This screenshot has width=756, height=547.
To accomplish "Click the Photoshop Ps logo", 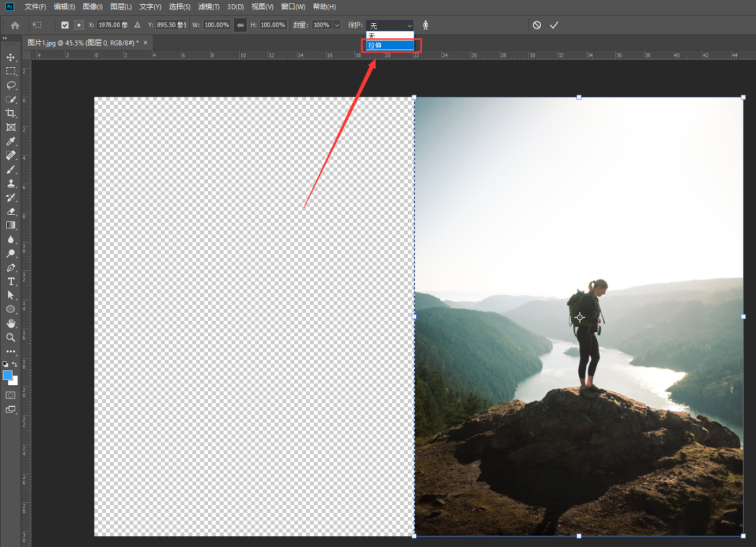I will tap(9, 7).
